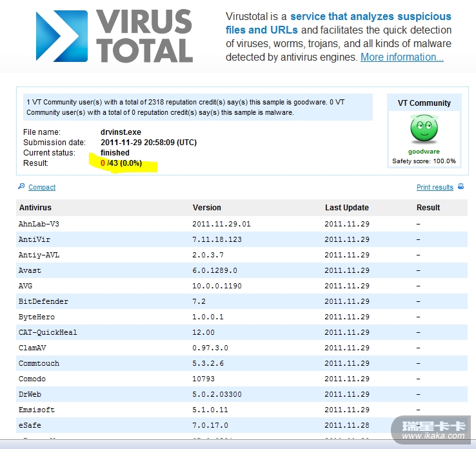Click version 10.0.0.1190 of AVG

[217, 286]
